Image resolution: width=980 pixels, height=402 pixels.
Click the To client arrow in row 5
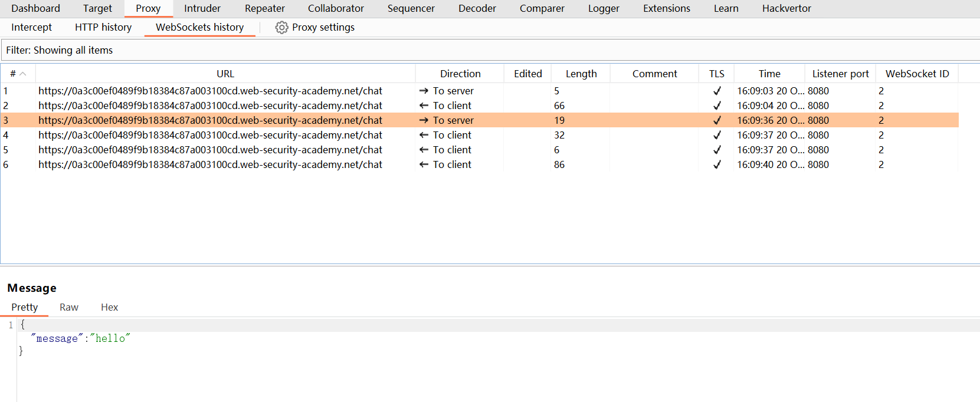coord(424,150)
